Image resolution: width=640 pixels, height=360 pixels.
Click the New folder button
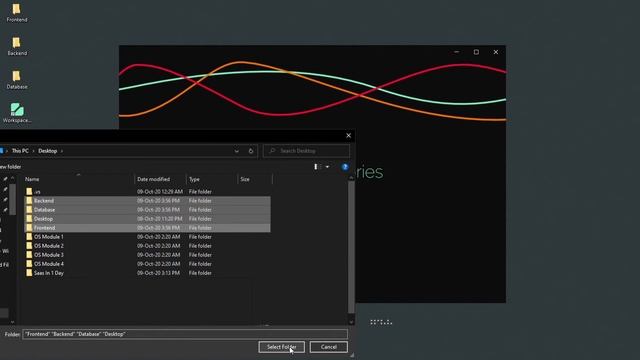click(x=10, y=167)
